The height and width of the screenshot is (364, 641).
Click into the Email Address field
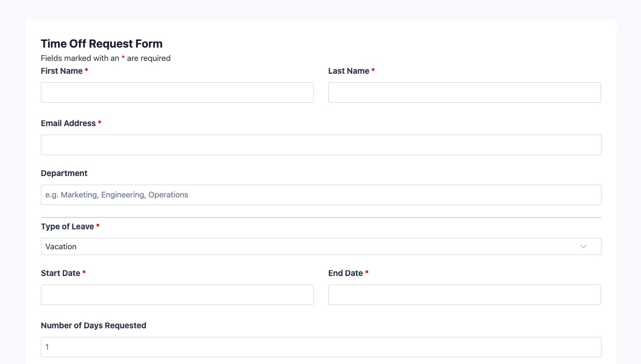321,145
